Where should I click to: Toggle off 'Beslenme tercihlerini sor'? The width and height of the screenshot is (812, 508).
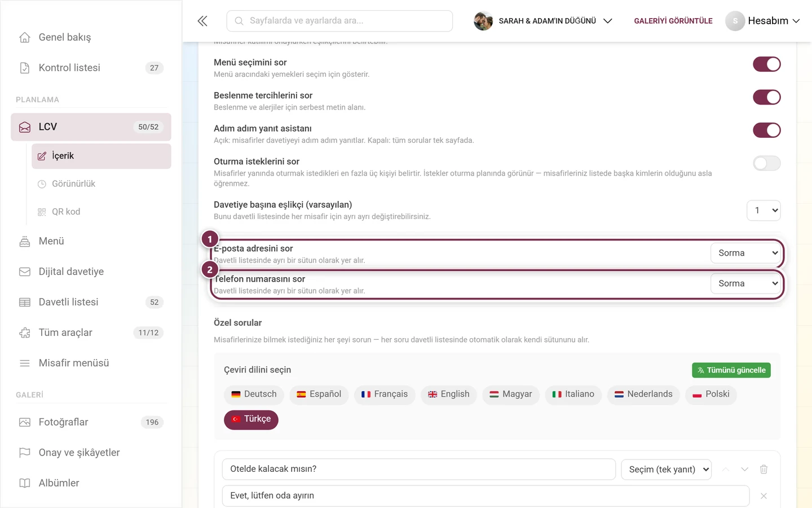click(x=767, y=97)
